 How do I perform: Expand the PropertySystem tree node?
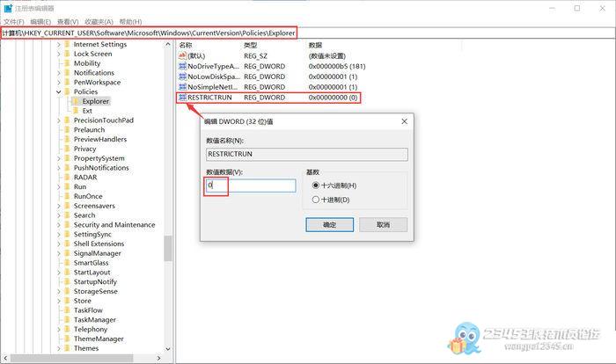pyautogui.click(x=59, y=158)
